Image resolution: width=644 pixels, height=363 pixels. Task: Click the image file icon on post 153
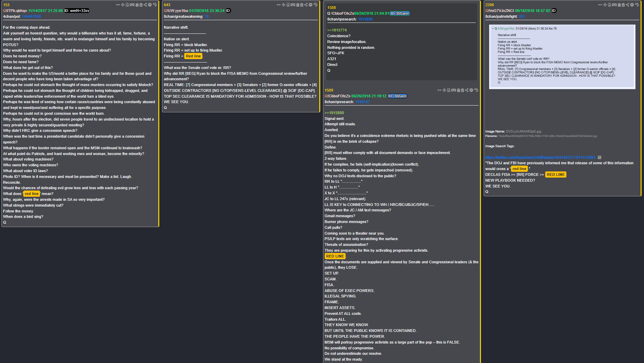coord(127,5)
